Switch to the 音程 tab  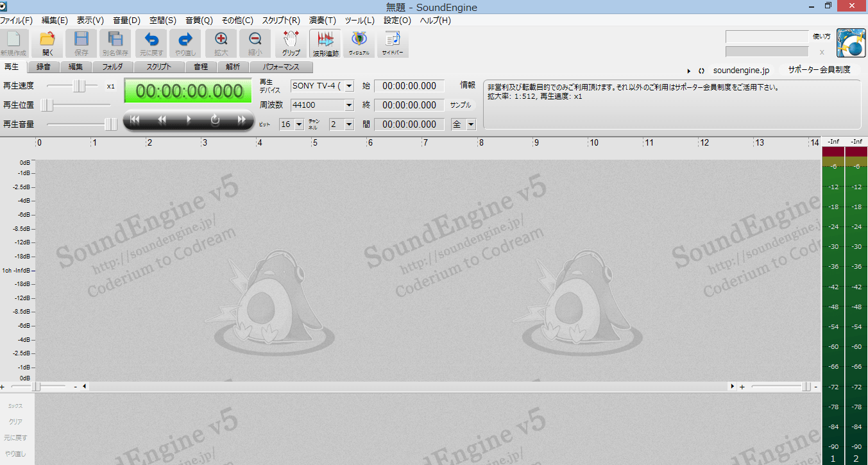[x=201, y=67]
